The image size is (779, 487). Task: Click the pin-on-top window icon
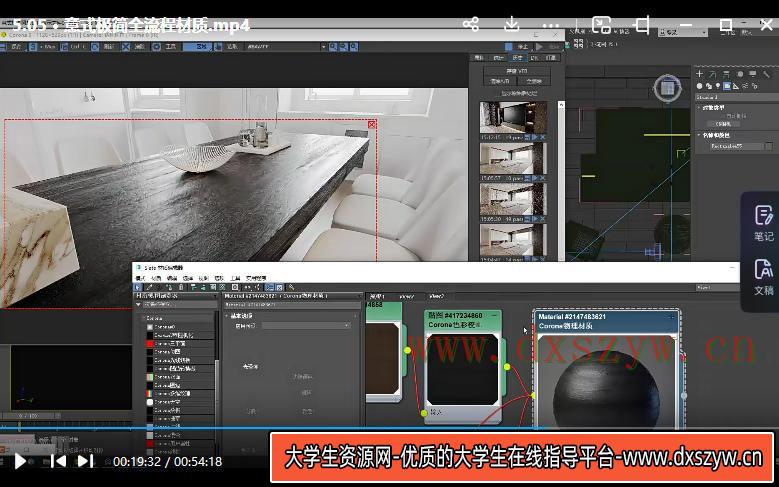point(643,24)
